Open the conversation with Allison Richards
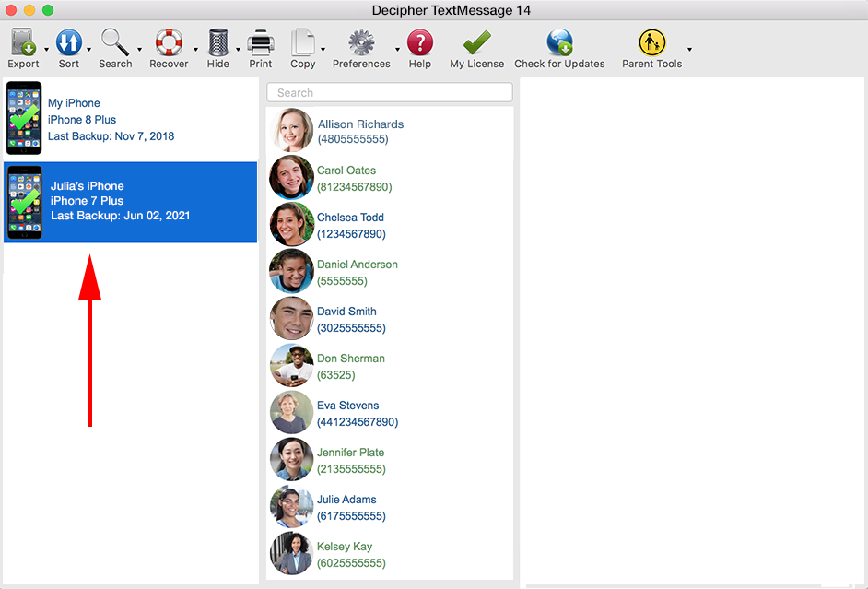Screen dimensions: 868x589 pyautogui.click(x=387, y=131)
